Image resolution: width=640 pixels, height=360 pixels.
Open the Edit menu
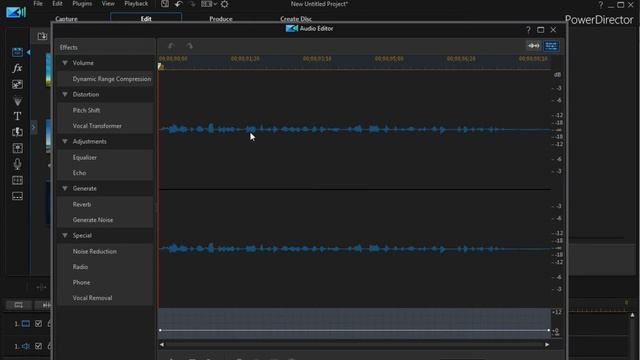57,4
